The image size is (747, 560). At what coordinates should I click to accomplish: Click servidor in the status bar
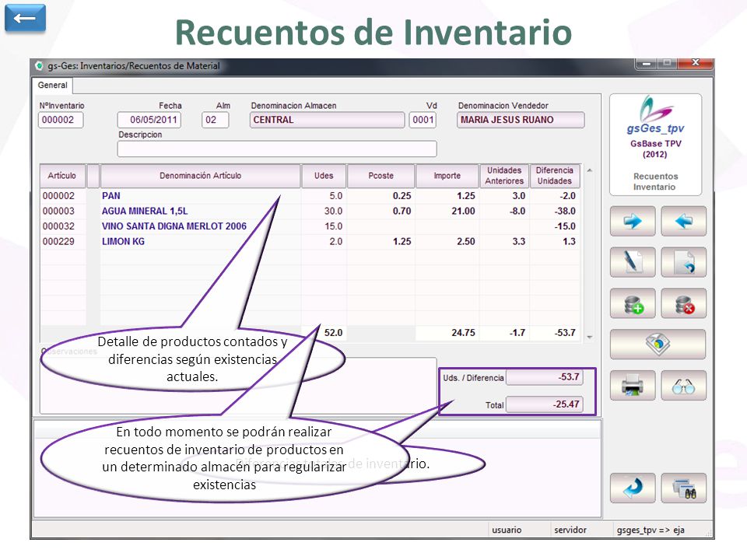(570, 530)
